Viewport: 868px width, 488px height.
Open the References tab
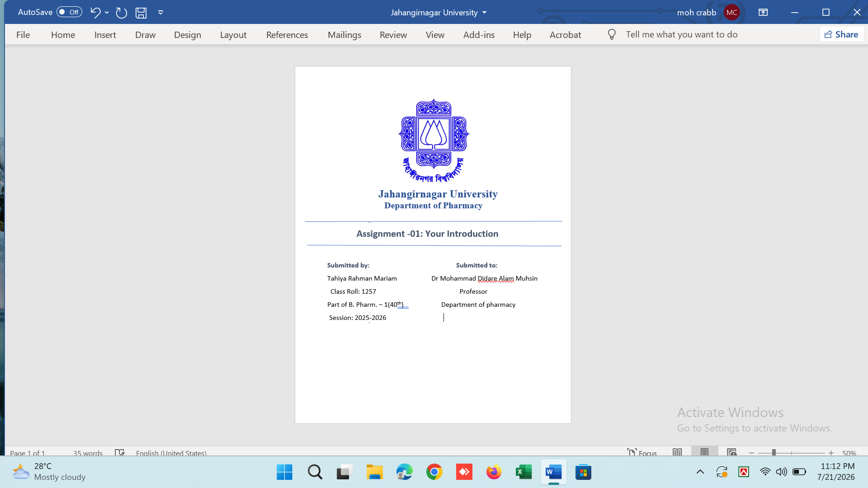click(x=287, y=35)
